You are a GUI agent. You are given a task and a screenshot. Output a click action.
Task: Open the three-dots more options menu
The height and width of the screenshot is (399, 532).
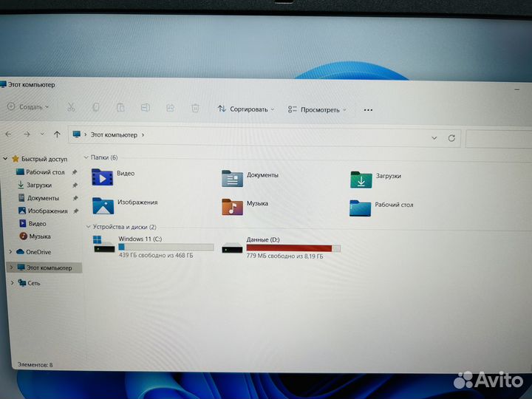(368, 110)
